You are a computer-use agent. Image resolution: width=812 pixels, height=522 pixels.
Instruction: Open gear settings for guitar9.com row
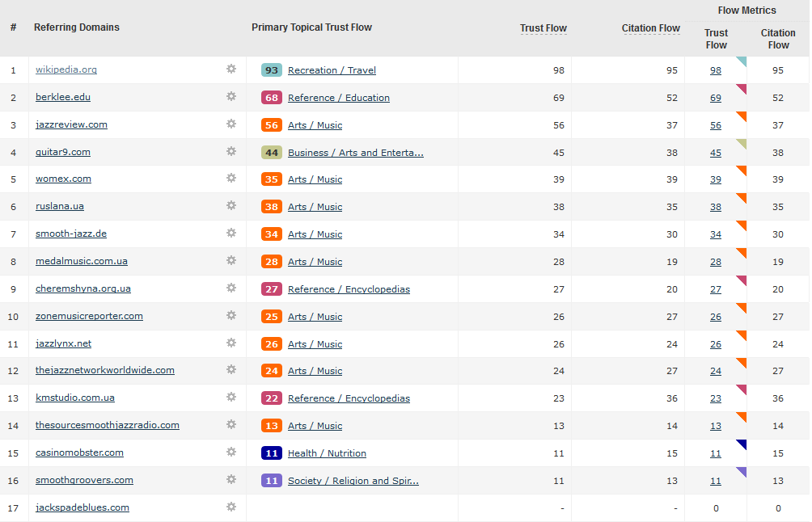[x=231, y=151]
